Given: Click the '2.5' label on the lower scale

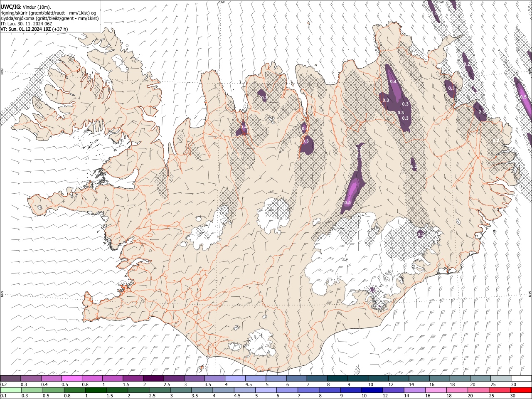Looking at the screenshot, I should tap(152, 396).
